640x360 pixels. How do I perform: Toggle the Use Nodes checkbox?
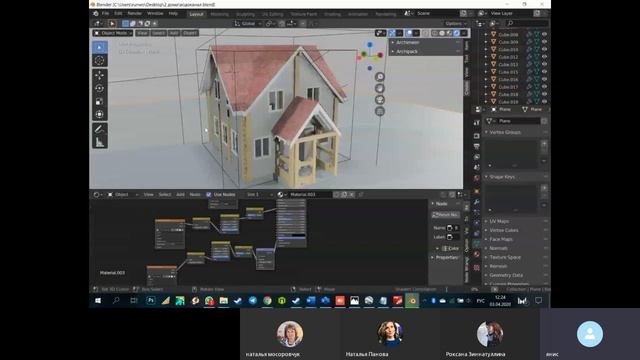tap(209, 195)
